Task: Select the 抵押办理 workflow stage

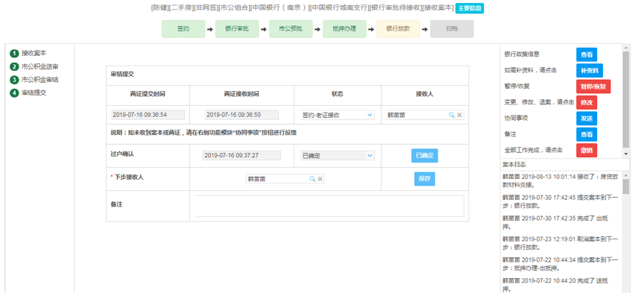Action: pyautogui.click(x=344, y=29)
